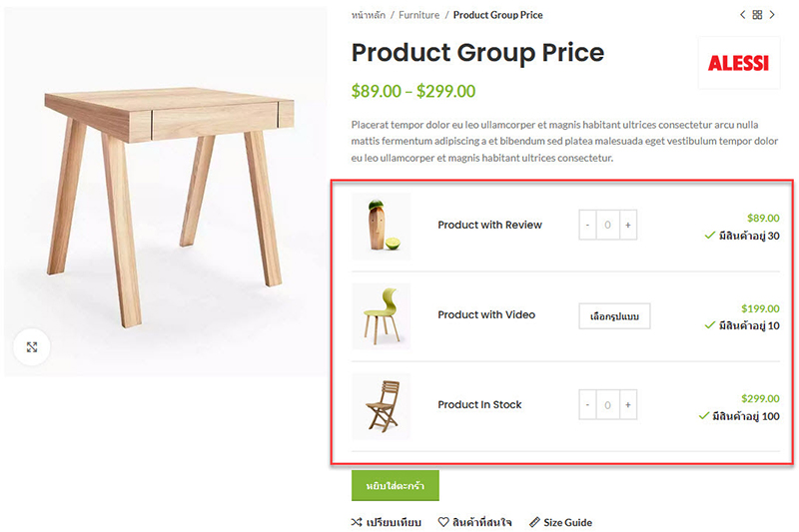Screen dimensions: 799x532
Task: Click quantity field for Product In Stock
Action: [x=607, y=405]
